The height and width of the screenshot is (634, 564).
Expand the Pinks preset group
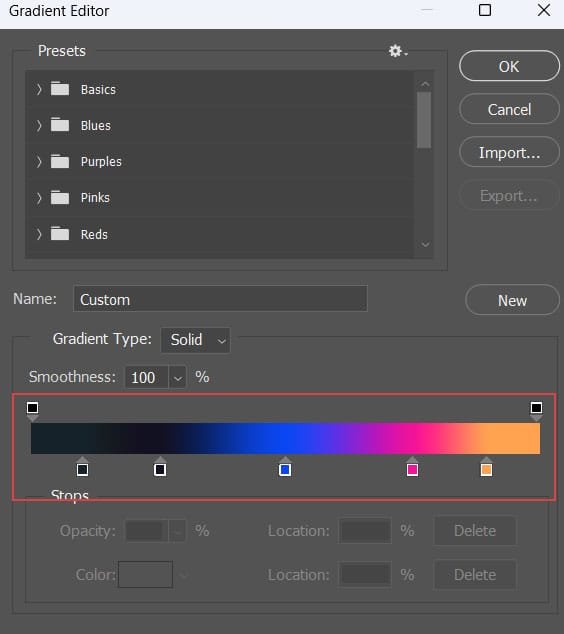[39, 198]
